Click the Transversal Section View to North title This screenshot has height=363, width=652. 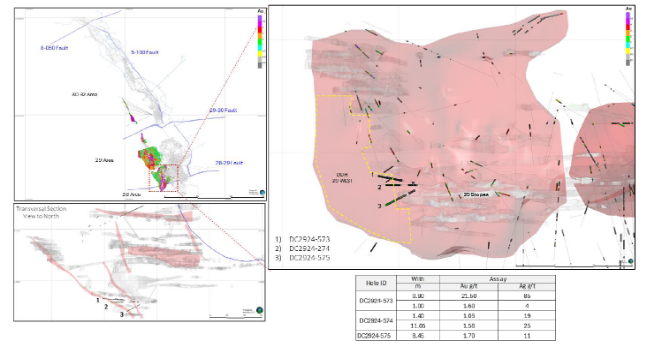41,212
